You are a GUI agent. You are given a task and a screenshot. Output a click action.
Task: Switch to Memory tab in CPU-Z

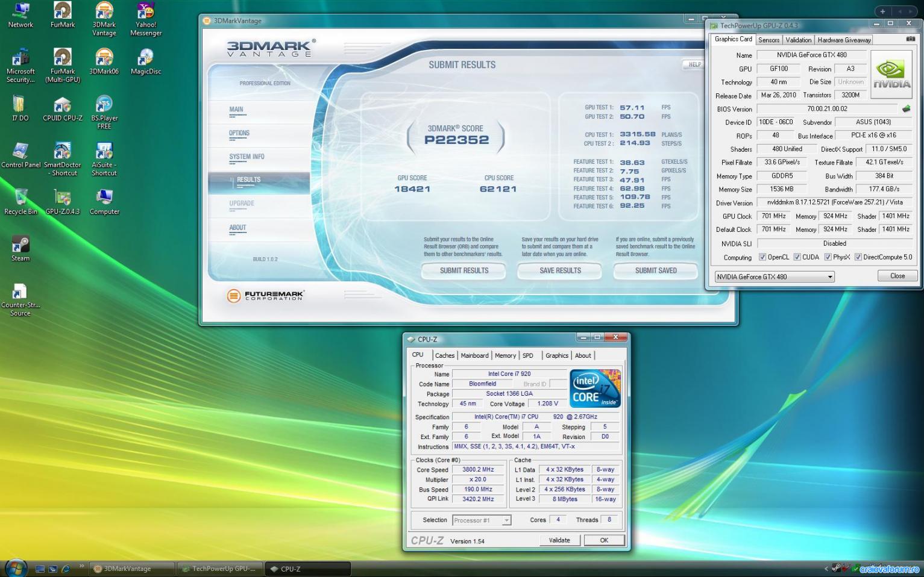pos(505,355)
